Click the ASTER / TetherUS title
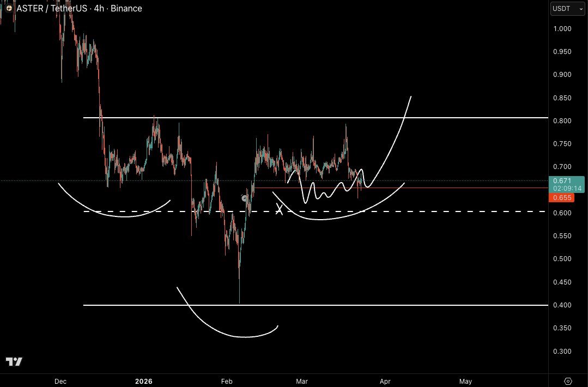 click(x=52, y=8)
